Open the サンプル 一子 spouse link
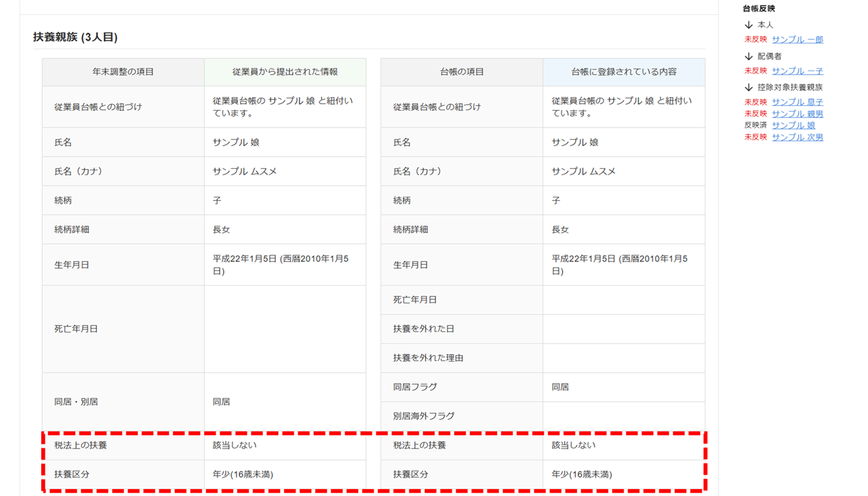 tap(797, 71)
